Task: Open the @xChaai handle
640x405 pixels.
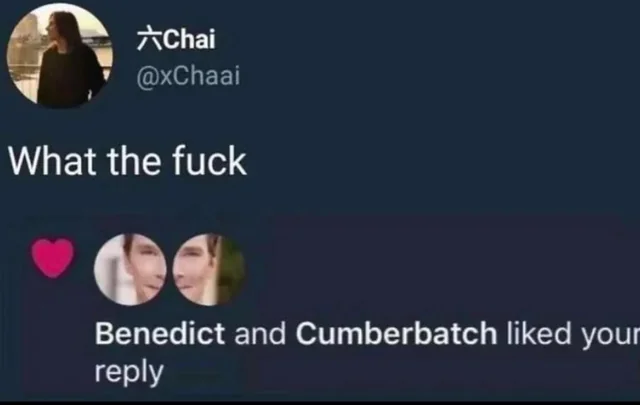Action: (188, 76)
